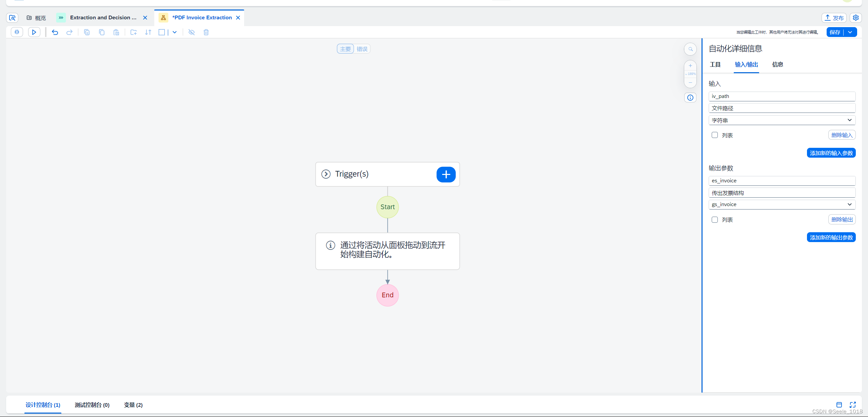Open the 信息 info tab
Screen dimensions: 868x417
pyautogui.click(x=777, y=64)
